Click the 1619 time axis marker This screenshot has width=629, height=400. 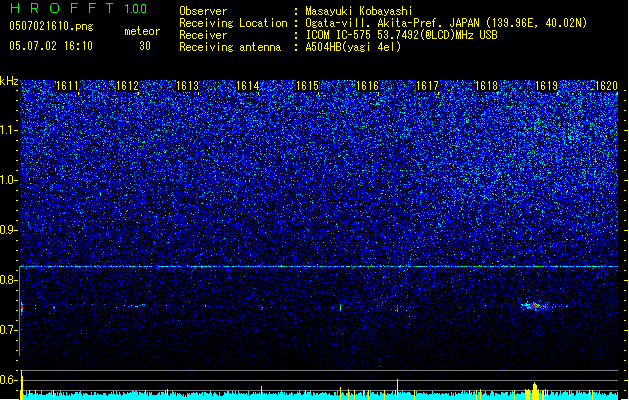(x=546, y=86)
